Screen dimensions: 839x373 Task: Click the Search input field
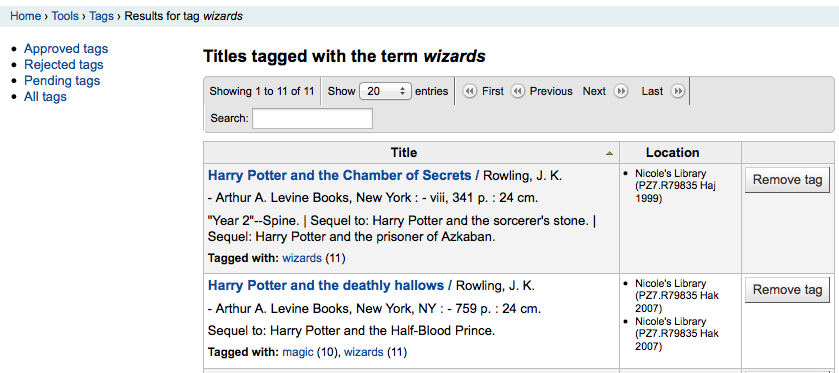(312, 118)
